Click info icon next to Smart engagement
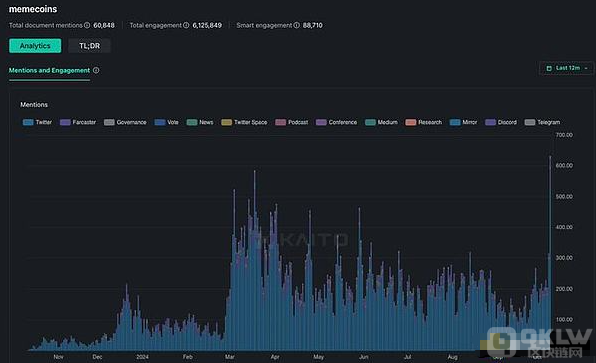The height and width of the screenshot is (363, 596). [x=296, y=25]
